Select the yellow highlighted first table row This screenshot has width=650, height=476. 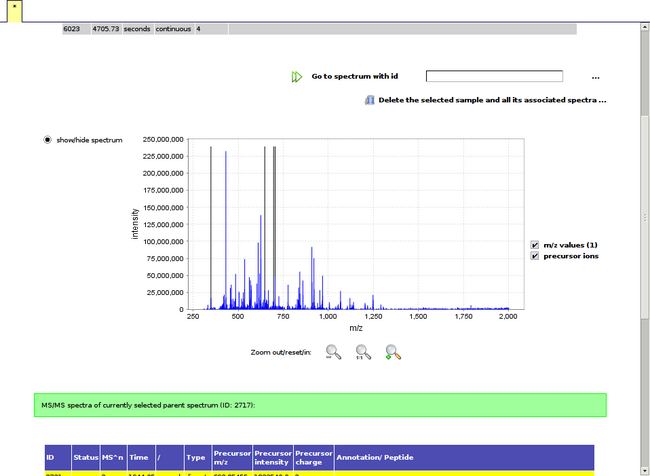tap(319, 473)
